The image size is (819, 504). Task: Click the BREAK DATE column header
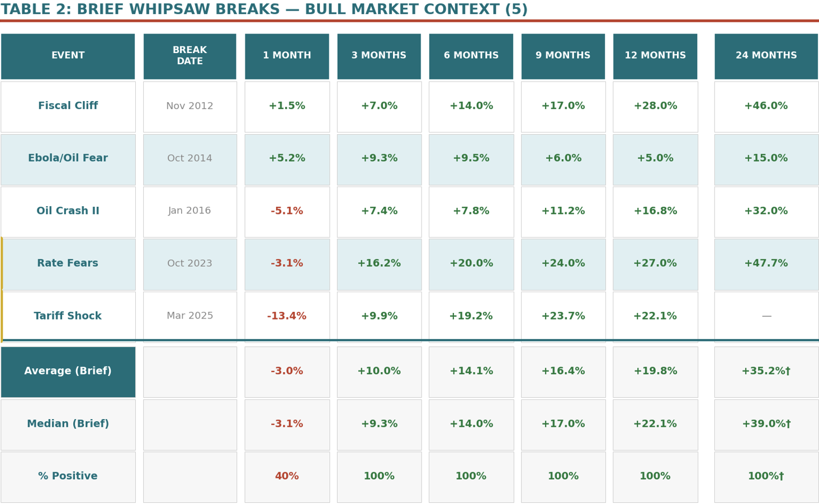click(190, 56)
